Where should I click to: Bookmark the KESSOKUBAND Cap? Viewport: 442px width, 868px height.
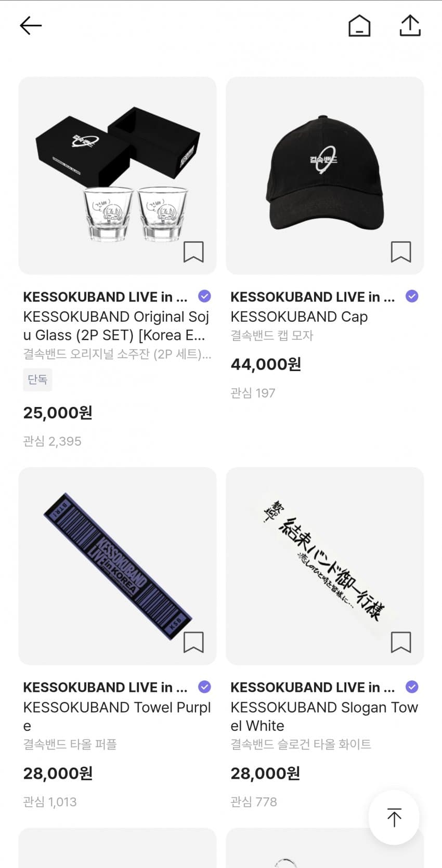pyautogui.click(x=401, y=252)
